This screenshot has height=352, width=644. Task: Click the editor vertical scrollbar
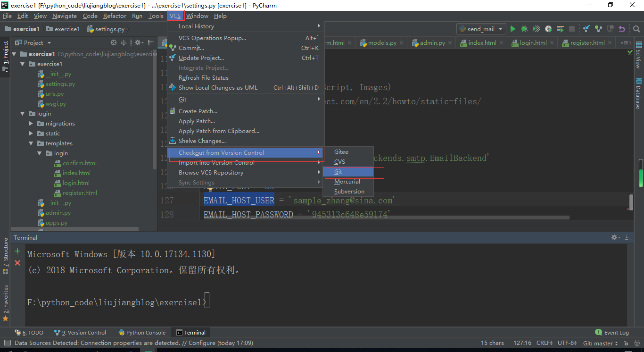[631, 202]
